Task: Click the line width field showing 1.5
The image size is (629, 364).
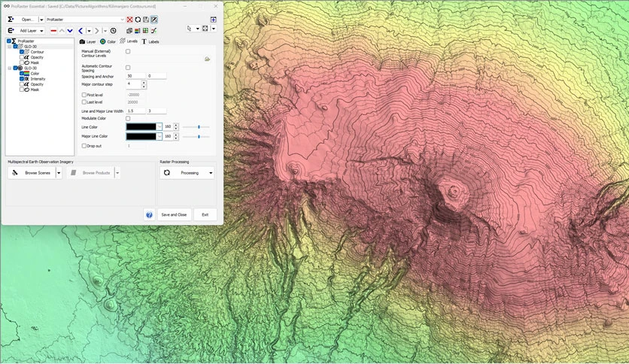Action: (135, 111)
